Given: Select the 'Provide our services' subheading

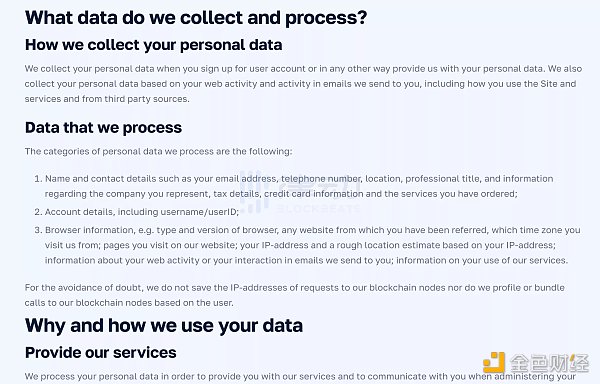Looking at the screenshot, I should (101, 353).
